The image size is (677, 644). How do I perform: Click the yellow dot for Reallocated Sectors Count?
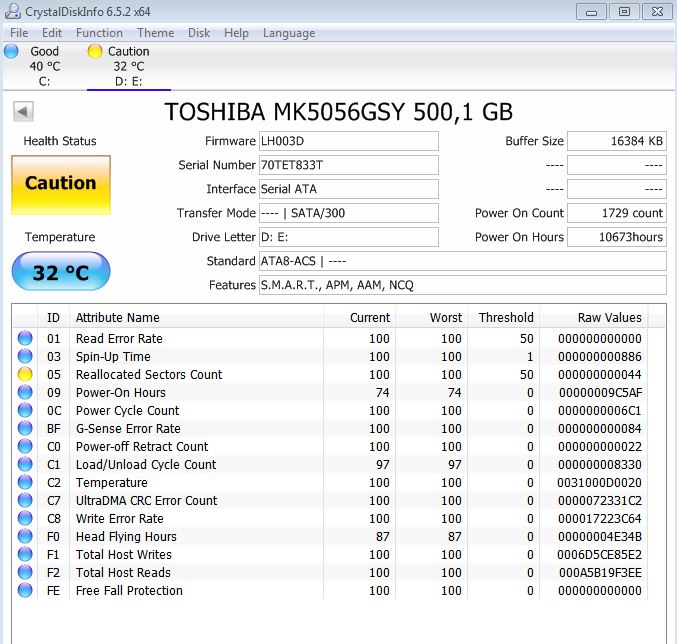pos(25,374)
